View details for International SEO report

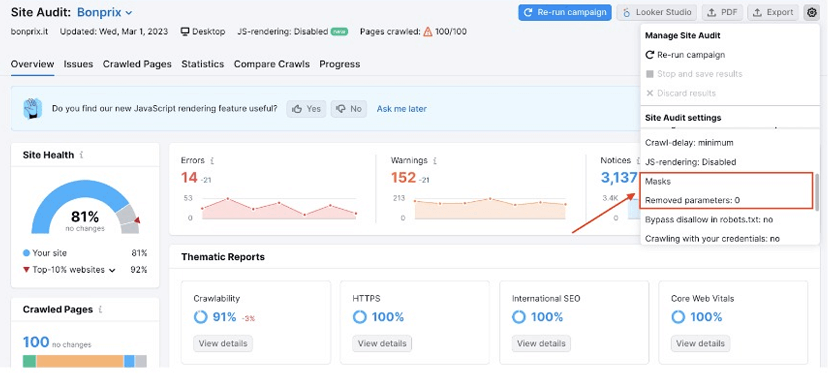point(541,344)
